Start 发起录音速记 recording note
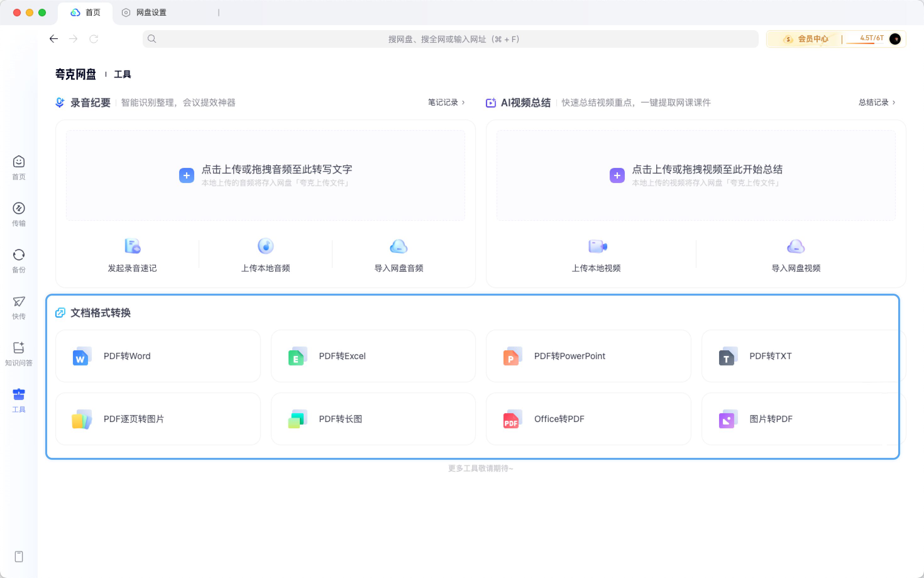 click(x=132, y=255)
